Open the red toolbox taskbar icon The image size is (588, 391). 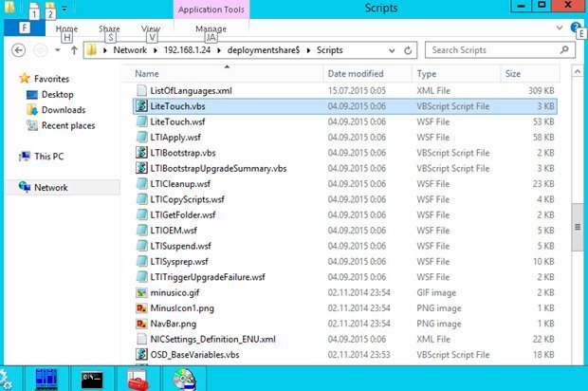pyautogui.click(x=137, y=380)
